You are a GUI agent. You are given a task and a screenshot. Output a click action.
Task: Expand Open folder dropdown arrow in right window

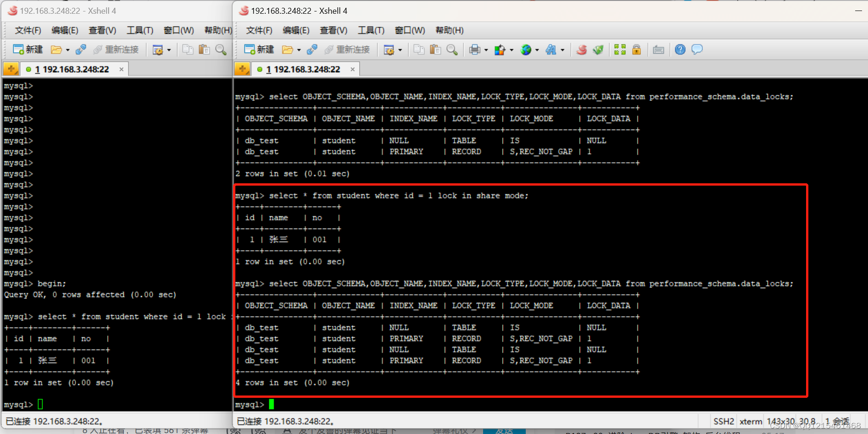point(299,50)
